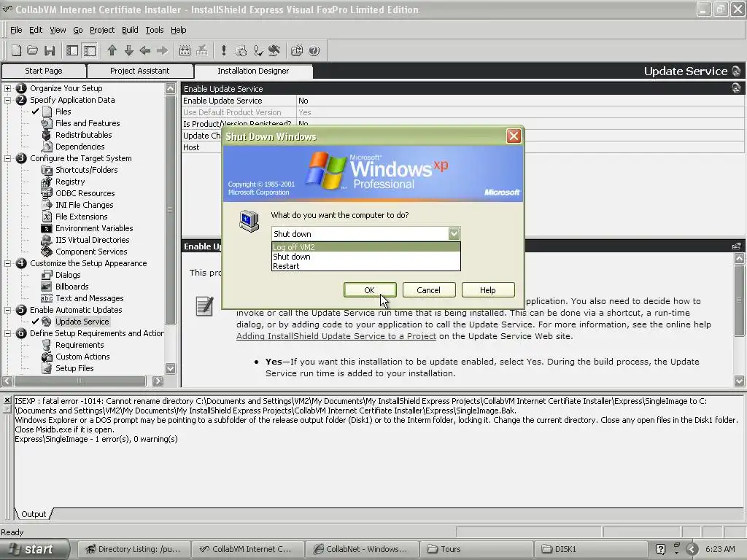747x560 pixels.
Task: Click the down arrow toolbar icon
Action: pyautogui.click(x=128, y=50)
